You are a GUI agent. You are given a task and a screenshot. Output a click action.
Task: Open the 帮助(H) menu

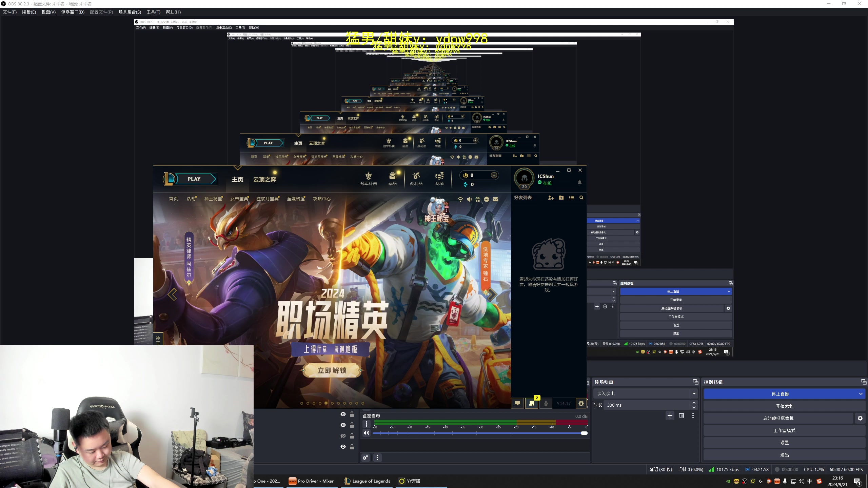click(x=173, y=12)
